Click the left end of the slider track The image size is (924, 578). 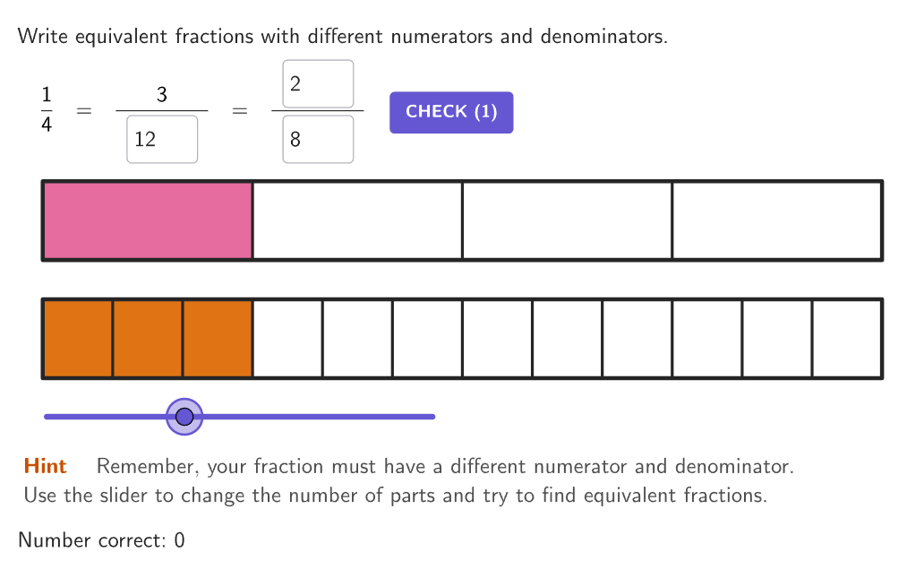[47, 417]
